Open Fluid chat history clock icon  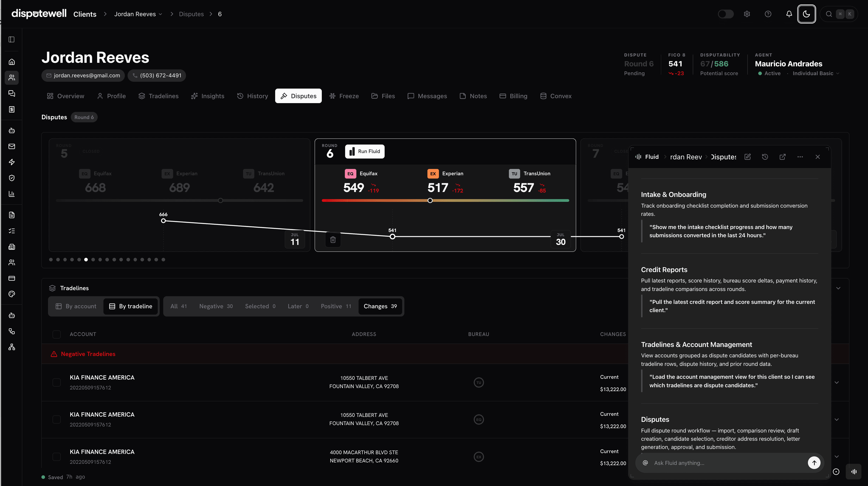coord(765,157)
